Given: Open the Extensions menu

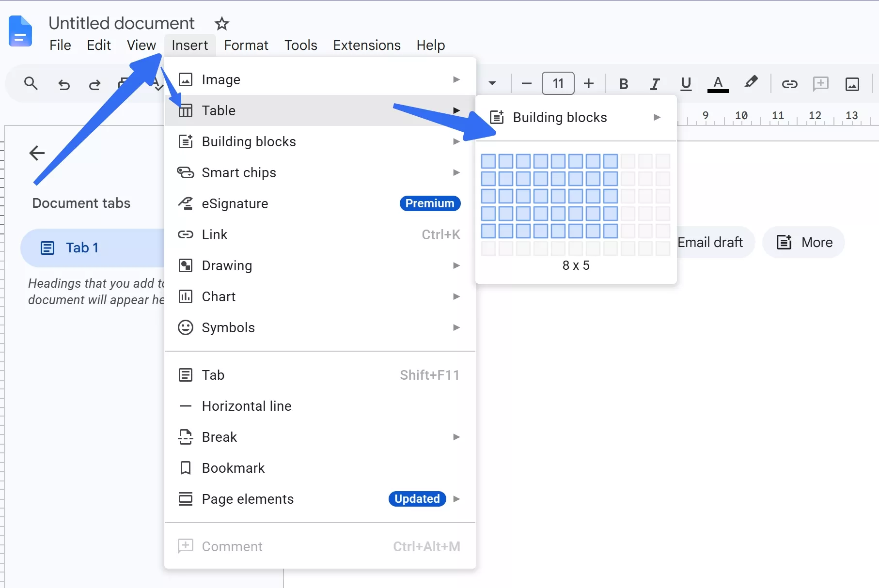Looking at the screenshot, I should pos(367,45).
